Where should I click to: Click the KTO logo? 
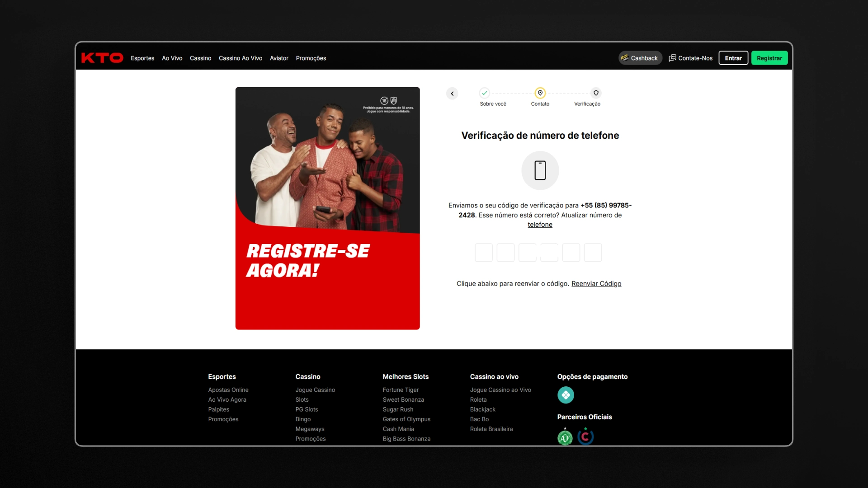pyautogui.click(x=102, y=58)
